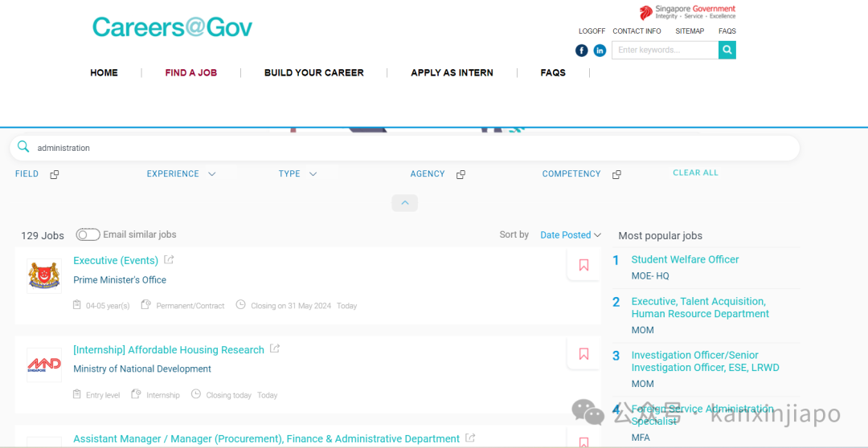This screenshot has width=868, height=448.
Task: Bookmark the Executive (Events) job
Action: (583, 265)
